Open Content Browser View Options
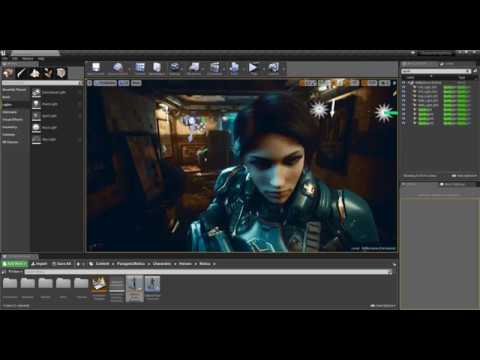 [x=383, y=305]
